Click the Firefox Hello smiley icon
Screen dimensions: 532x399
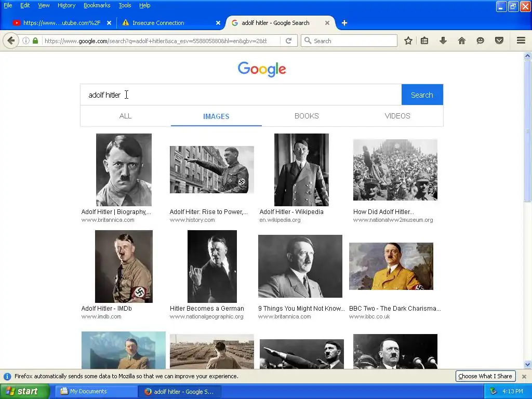click(480, 41)
